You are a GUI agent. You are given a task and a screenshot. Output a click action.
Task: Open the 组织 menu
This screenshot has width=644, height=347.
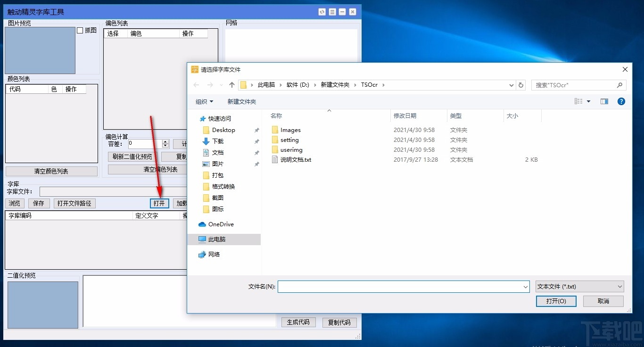[204, 101]
